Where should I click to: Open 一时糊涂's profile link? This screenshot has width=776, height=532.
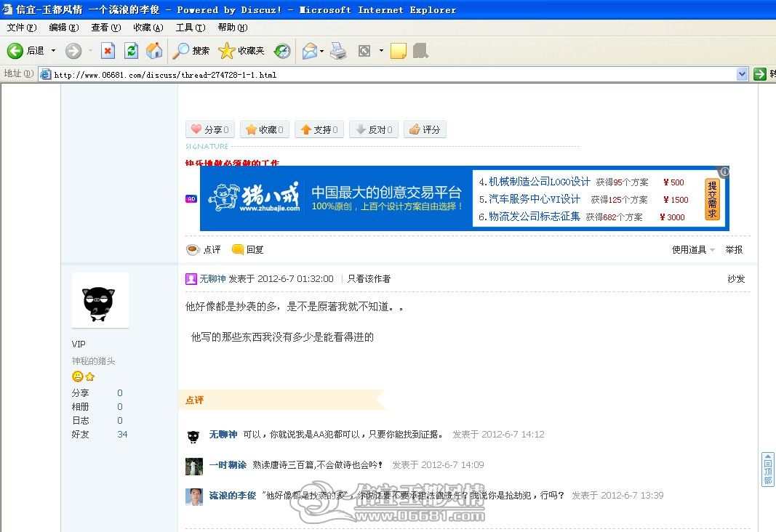(x=228, y=464)
